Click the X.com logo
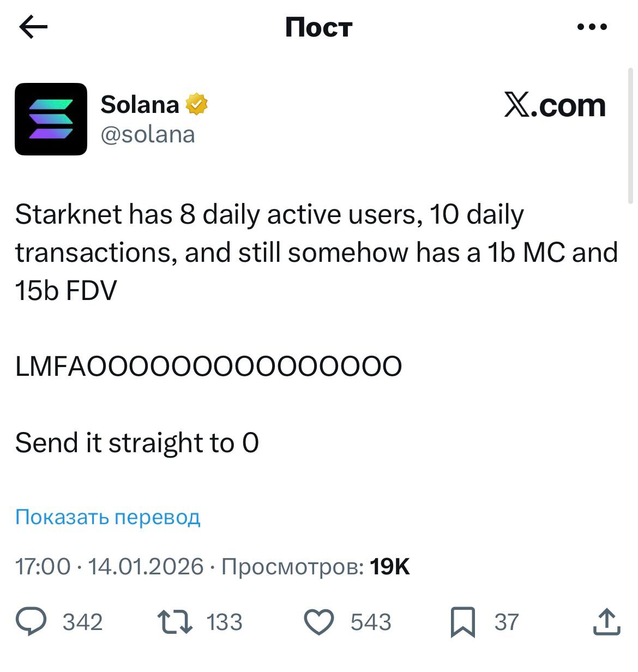Image resolution: width=638 pixels, height=672 pixels. point(554,105)
